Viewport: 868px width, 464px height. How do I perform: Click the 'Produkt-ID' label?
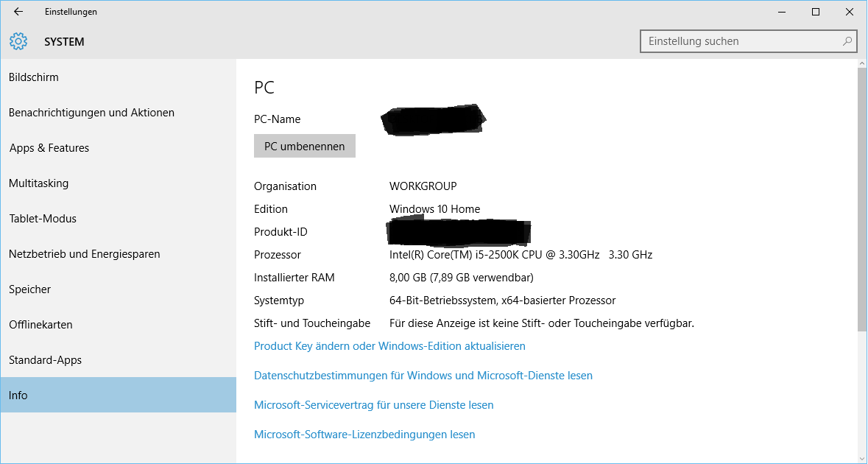[x=280, y=232]
